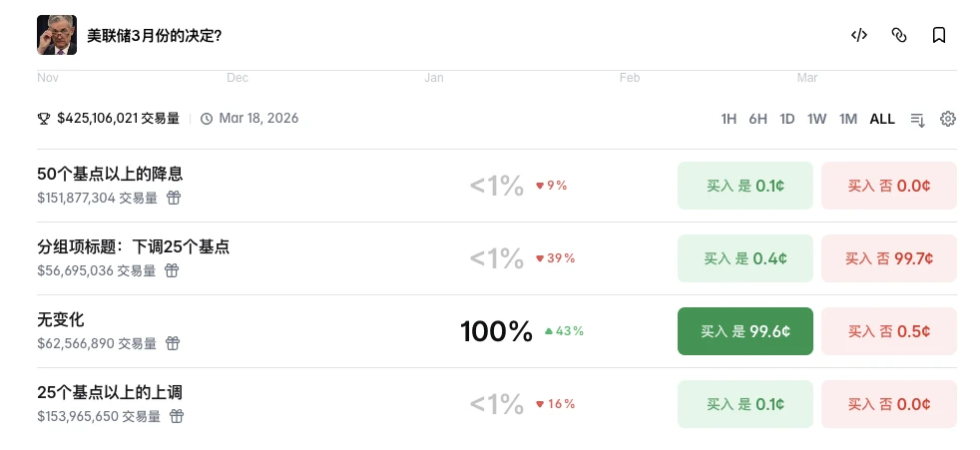Screen dimensions: 980x450
Task: Buy Yes at 0.4¢ for 下调25个基点
Action: [x=744, y=258]
